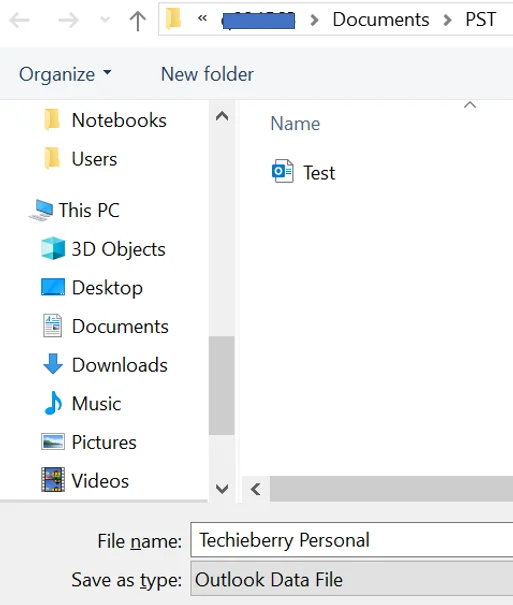Click the Documents page icon in sidebar
Screen dimensions: 513x605
click(x=52, y=326)
